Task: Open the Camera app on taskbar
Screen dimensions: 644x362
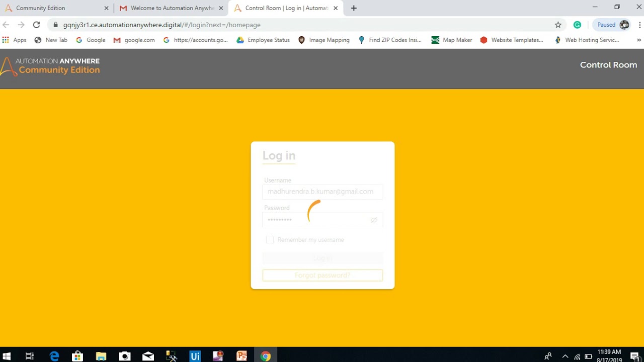Action: click(124, 356)
